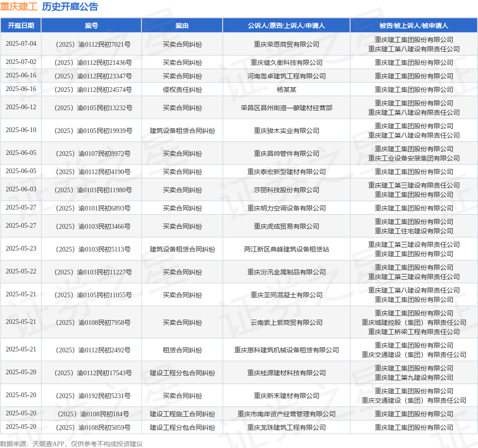Viewport: 478px width, 448px height.
Task: Click defendant 重庆工业设备安装集团有限公司
Action: [x=414, y=158]
